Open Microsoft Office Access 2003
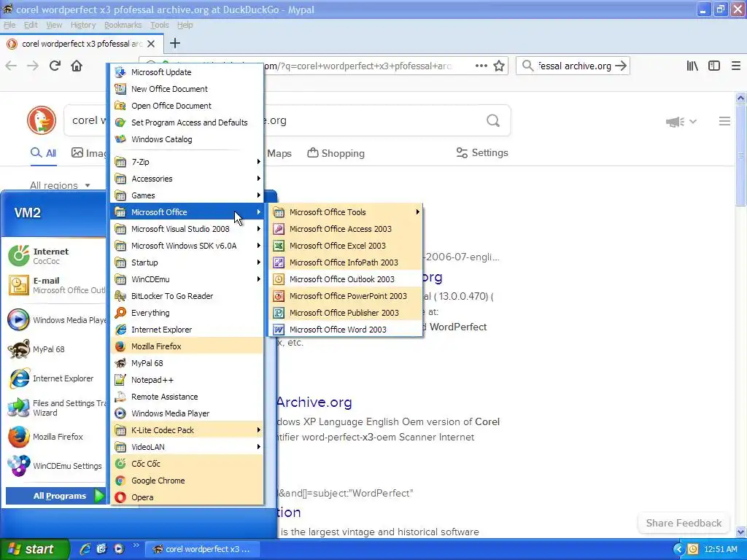 tap(345, 229)
